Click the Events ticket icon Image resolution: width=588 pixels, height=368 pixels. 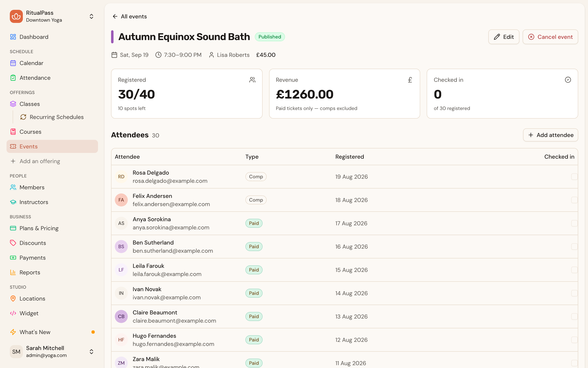13,146
